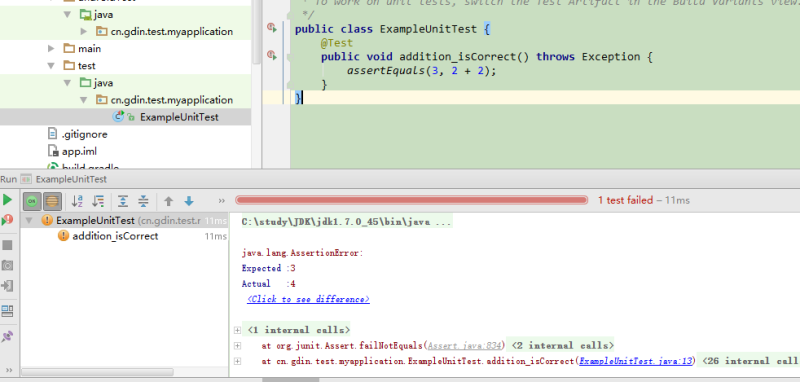Click <2 internal calls> folded text
This screenshot has width=800, height=382.
point(562,346)
